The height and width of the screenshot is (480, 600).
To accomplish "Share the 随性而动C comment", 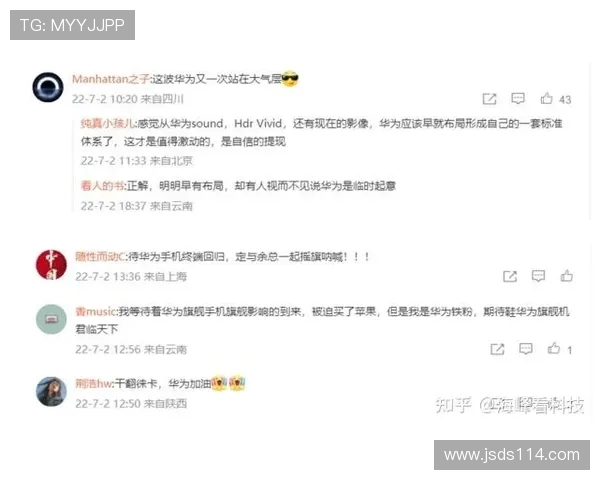I will click(x=510, y=276).
